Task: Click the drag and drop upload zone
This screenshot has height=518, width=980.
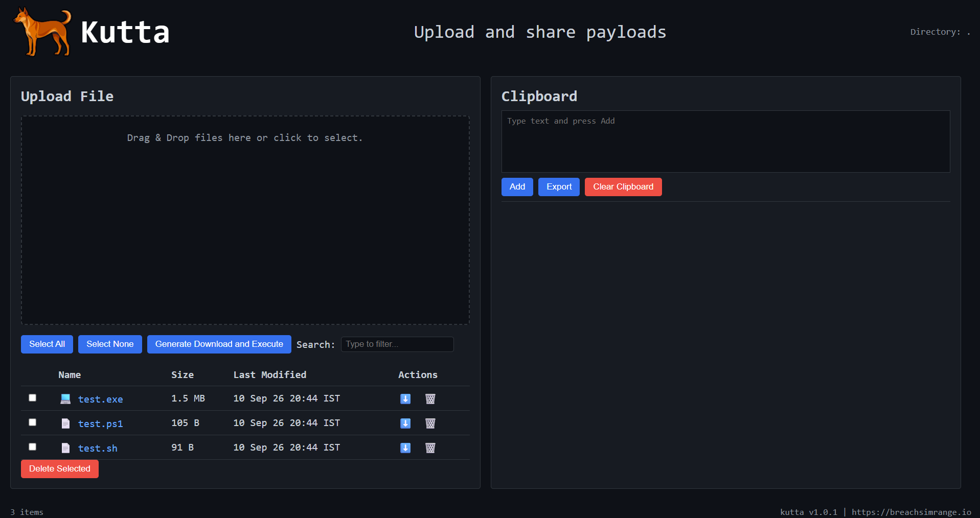Action: coord(245,220)
